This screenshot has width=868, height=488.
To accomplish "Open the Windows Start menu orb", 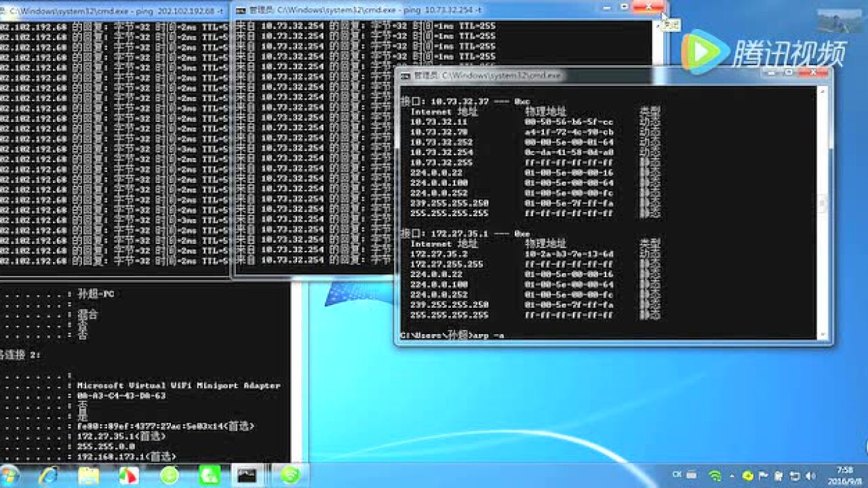I will (9, 475).
